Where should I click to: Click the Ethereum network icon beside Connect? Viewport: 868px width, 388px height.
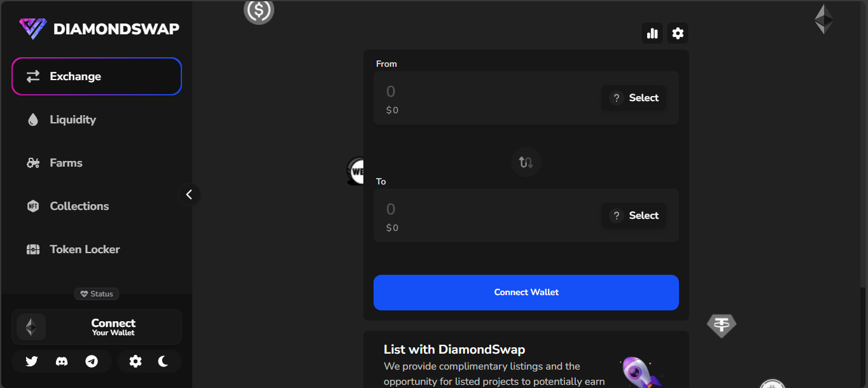click(x=31, y=327)
